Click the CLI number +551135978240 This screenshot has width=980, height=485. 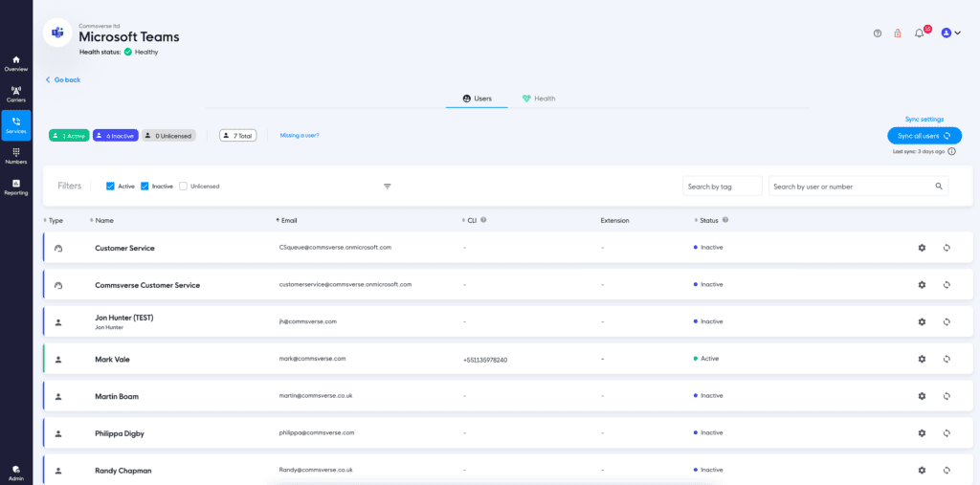click(x=485, y=360)
